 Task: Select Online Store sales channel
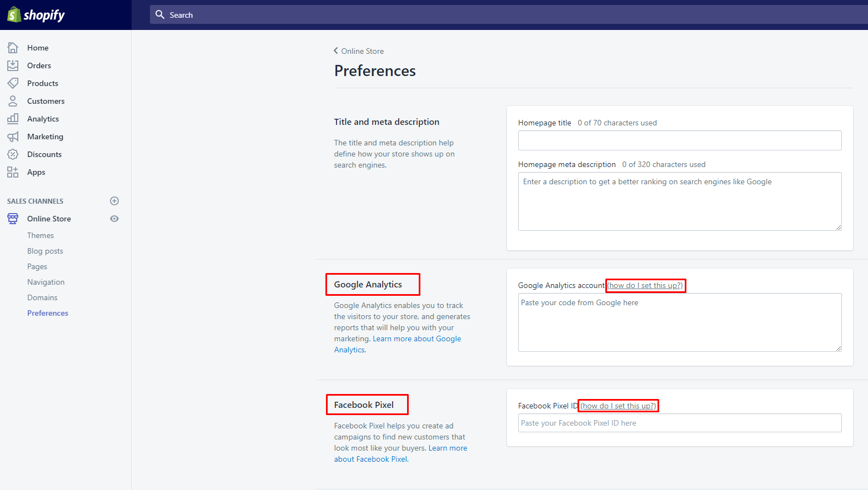(49, 219)
